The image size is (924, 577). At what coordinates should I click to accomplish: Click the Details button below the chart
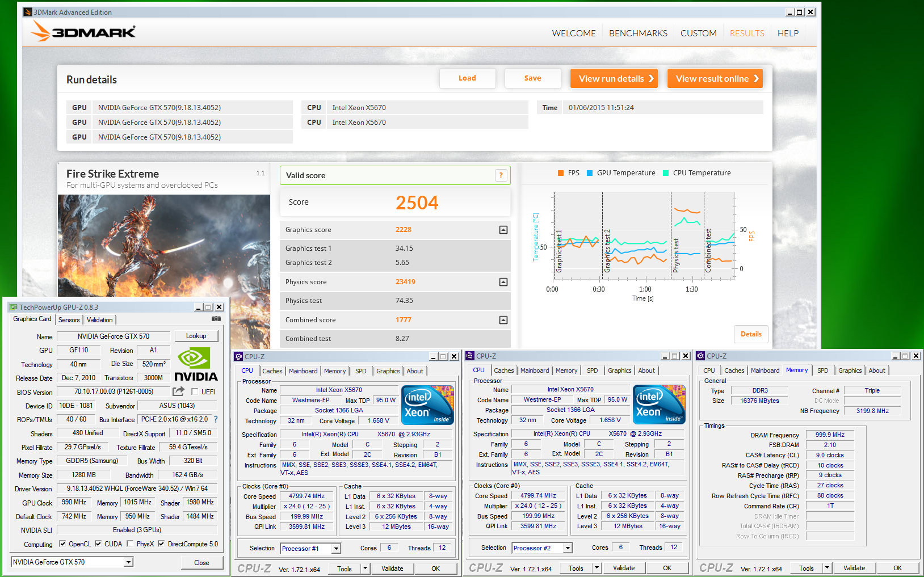[751, 334]
